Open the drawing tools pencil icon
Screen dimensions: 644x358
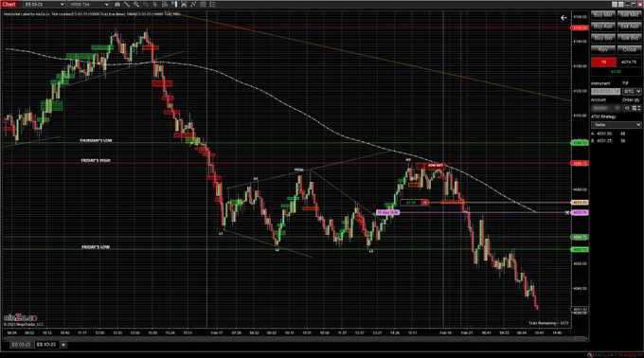click(127, 4)
